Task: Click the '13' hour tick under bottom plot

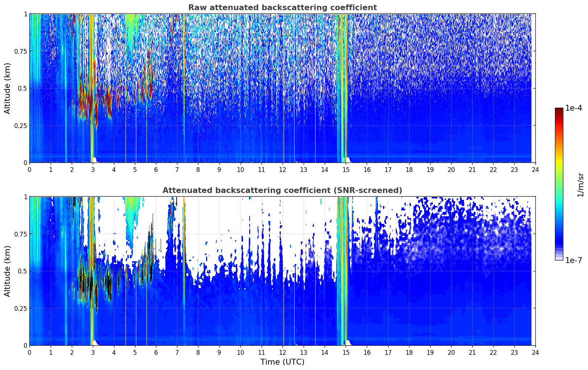Action: (x=304, y=352)
